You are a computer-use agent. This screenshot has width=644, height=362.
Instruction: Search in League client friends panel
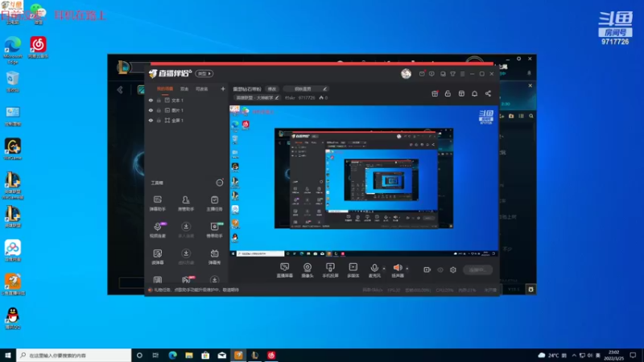click(x=531, y=116)
